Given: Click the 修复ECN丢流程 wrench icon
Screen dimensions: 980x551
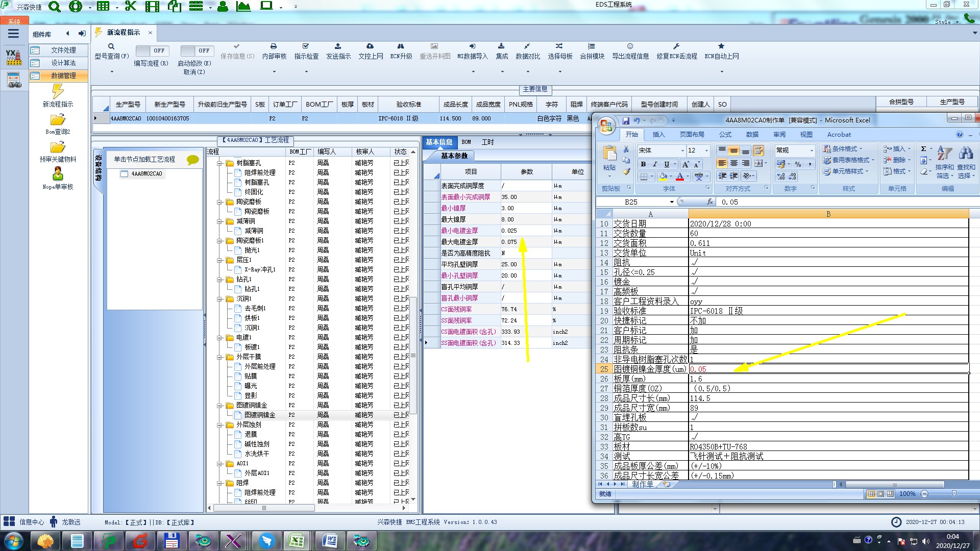Looking at the screenshot, I should click(676, 46).
